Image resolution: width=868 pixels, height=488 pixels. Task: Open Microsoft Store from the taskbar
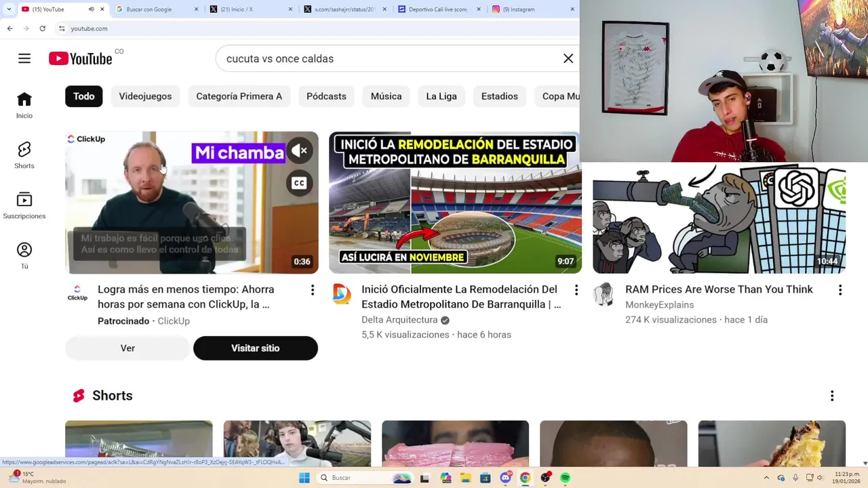click(x=485, y=478)
